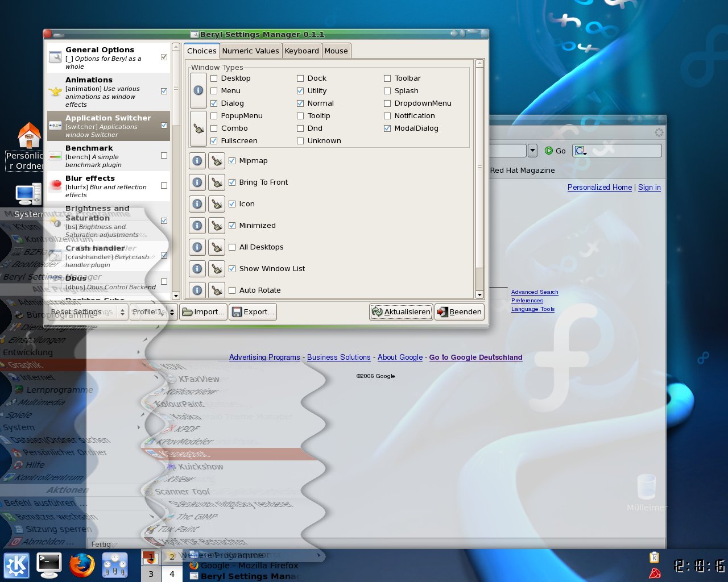728x582 pixels.
Task: Click plugin list scroll down arrow
Action: [x=176, y=296]
